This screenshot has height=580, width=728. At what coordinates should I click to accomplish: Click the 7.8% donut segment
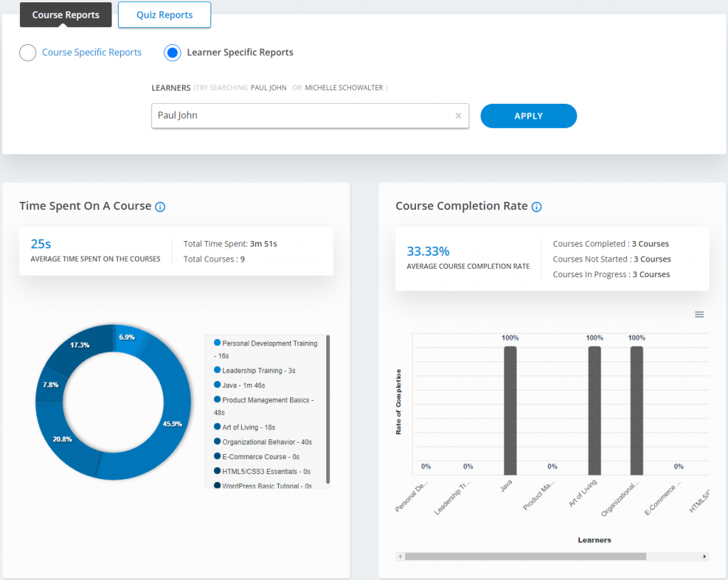[50, 385]
